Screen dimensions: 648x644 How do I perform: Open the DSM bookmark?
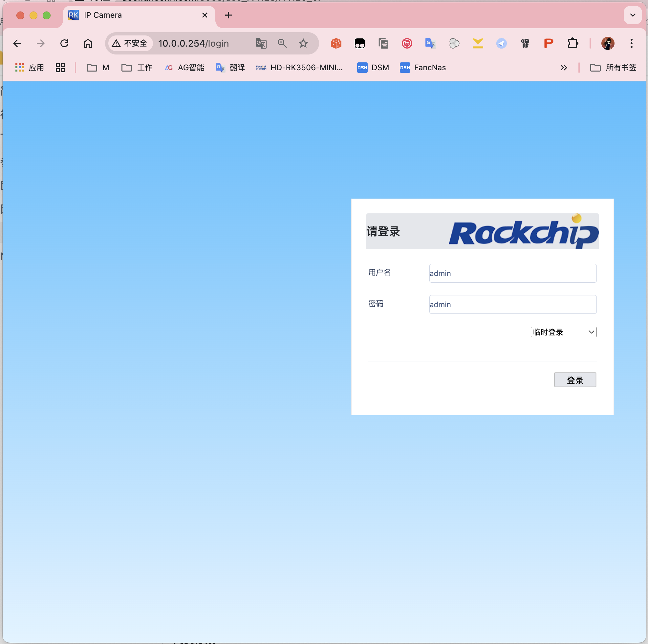[x=373, y=67]
